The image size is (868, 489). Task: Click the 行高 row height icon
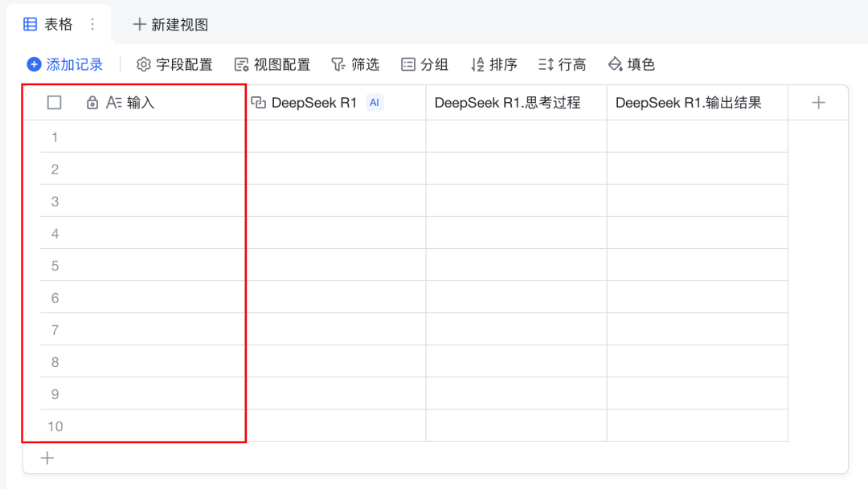coord(547,65)
